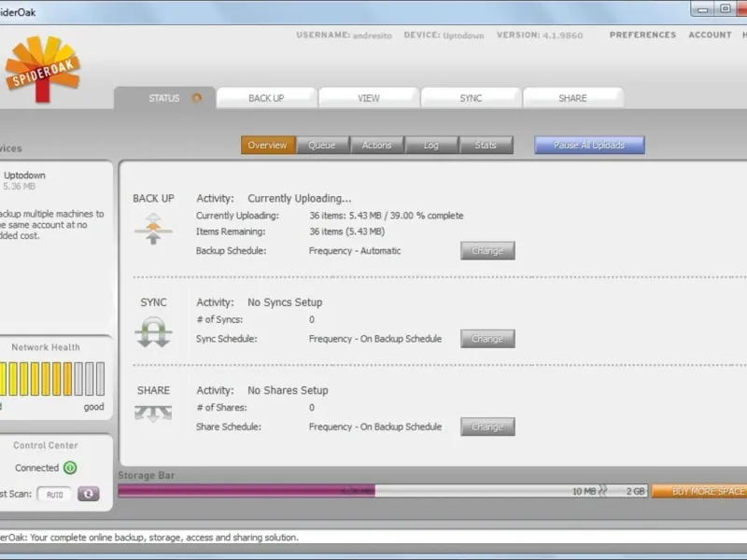Screen dimensions: 747x560
Task: Show the Queue sub-tab
Action: (322, 146)
